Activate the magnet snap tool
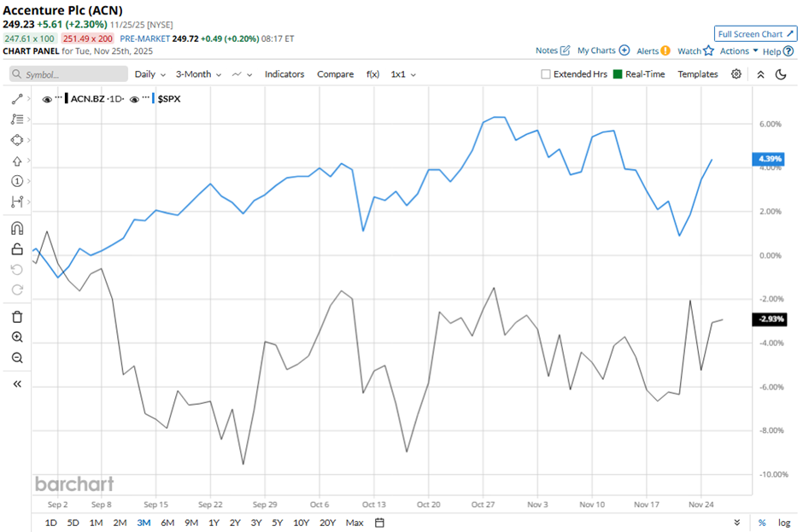The width and height of the screenshot is (803, 532). pyautogui.click(x=16, y=228)
